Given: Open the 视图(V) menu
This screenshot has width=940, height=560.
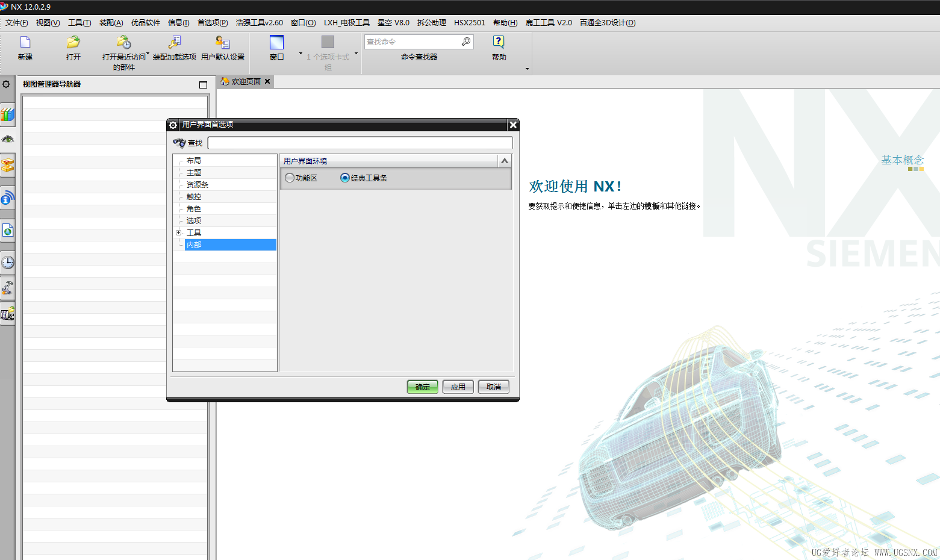Looking at the screenshot, I should 48,23.
